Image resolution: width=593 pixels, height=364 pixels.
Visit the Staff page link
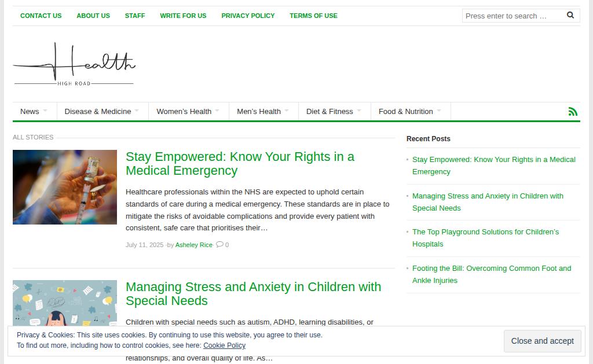click(135, 16)
